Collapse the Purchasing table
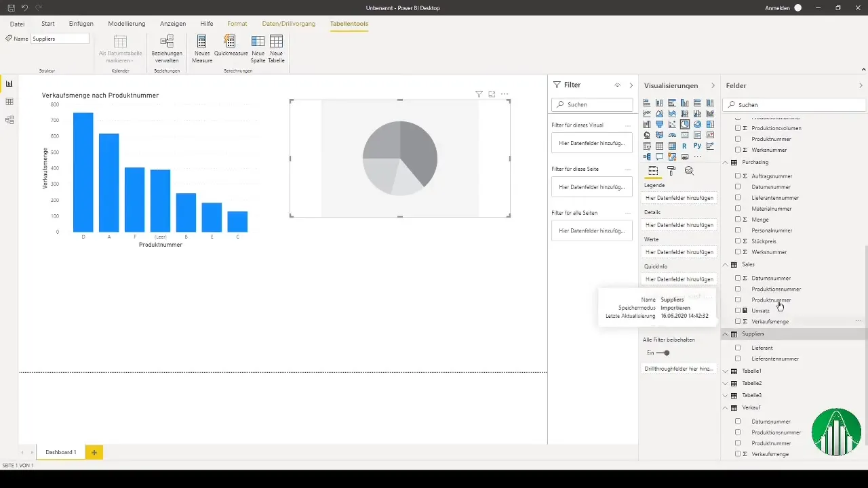Screen dimensions: 868x488 [725, 163]
